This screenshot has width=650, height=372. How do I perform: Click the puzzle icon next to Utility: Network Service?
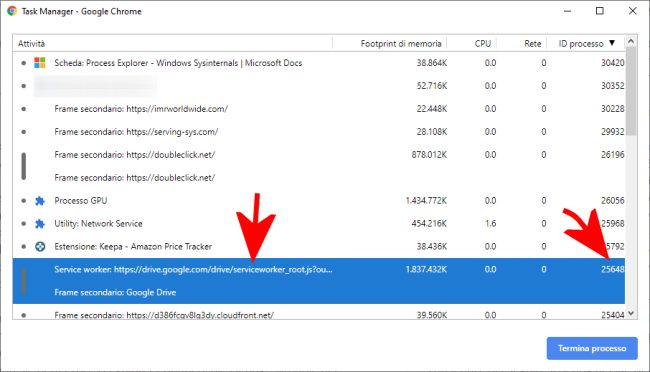(x=40, y=224)
